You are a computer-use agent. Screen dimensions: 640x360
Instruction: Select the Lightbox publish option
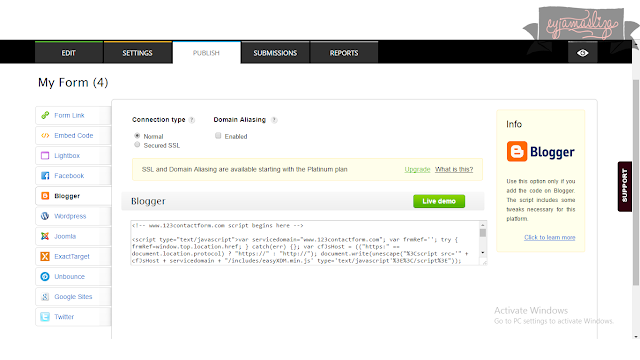[73, 156]
